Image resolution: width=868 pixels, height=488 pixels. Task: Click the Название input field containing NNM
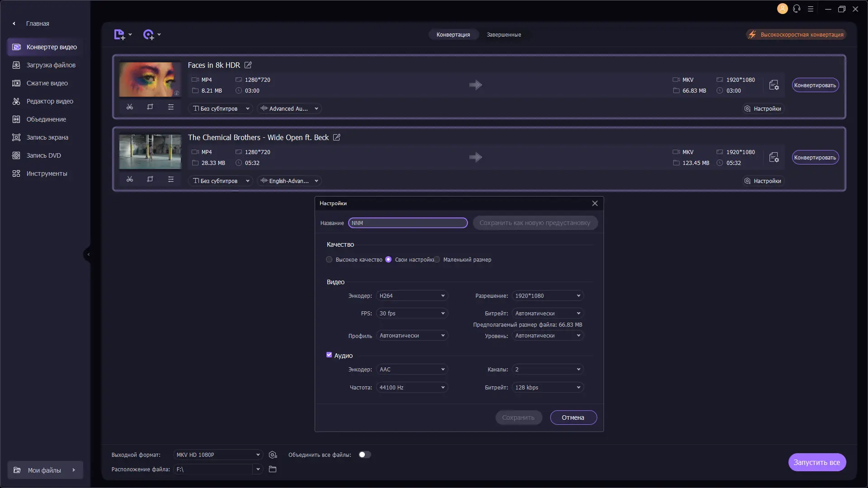(x=407, y=223)
